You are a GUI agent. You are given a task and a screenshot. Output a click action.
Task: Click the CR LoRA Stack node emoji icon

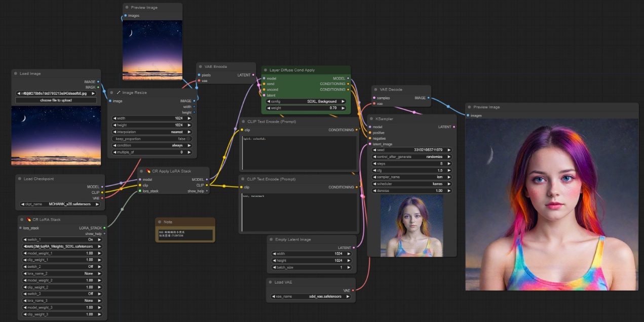point(29,220)
